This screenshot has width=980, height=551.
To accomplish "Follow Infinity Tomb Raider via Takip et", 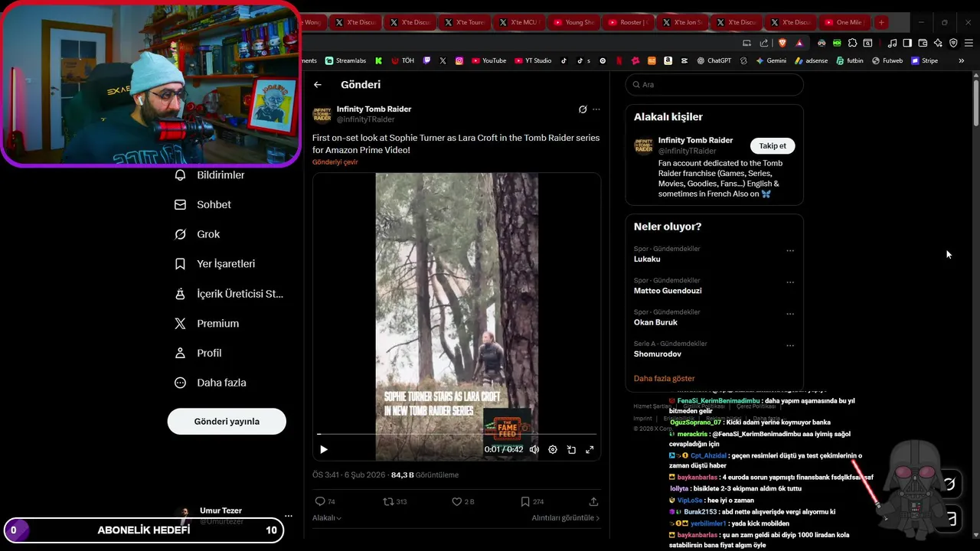I will [x=773, y=146].
